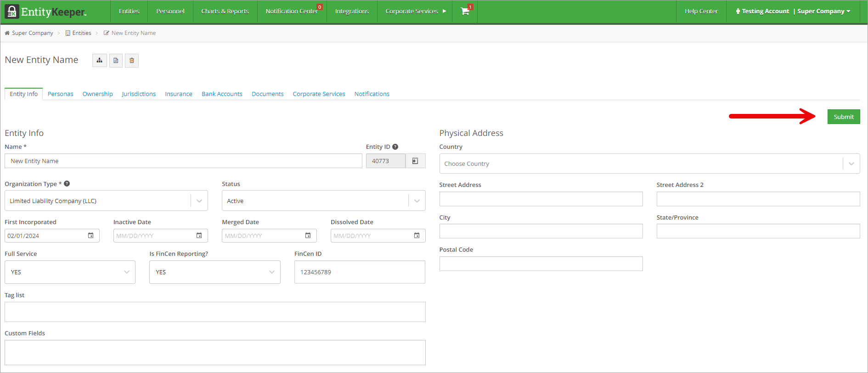Image resolution: width=868 pixels, height=373 pixels.
Task: Click the EntityKeeper logo
Action: click(x=45, y=11)
